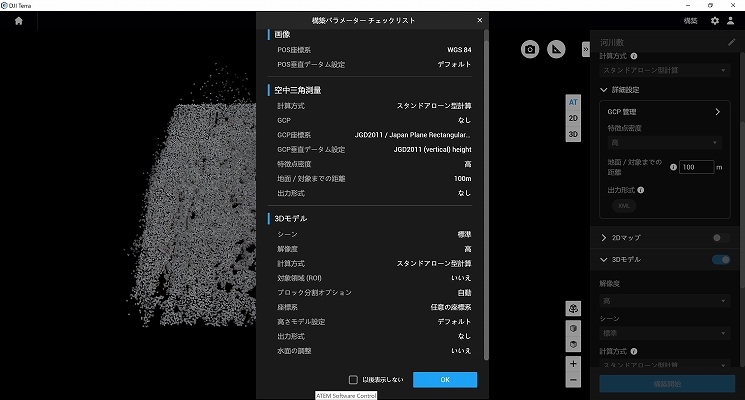Open the camera screenshot tool
The height and width of the screenshot is (400, 745).
pos(530,50)
